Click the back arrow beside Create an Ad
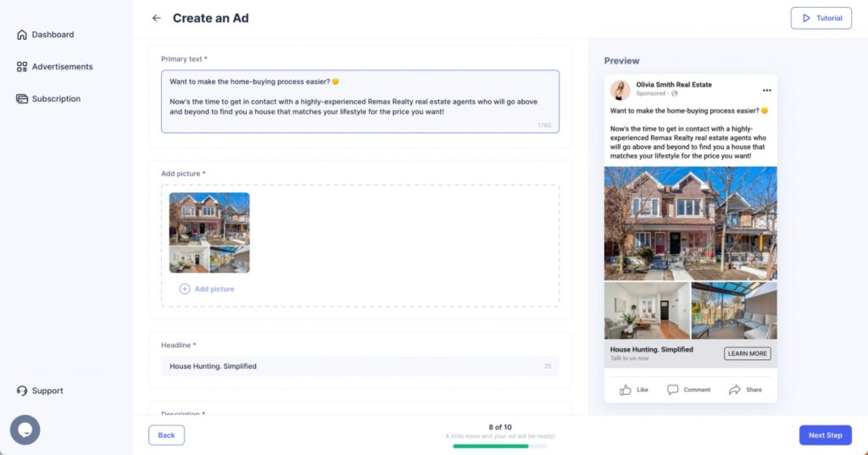 (157, 19)
